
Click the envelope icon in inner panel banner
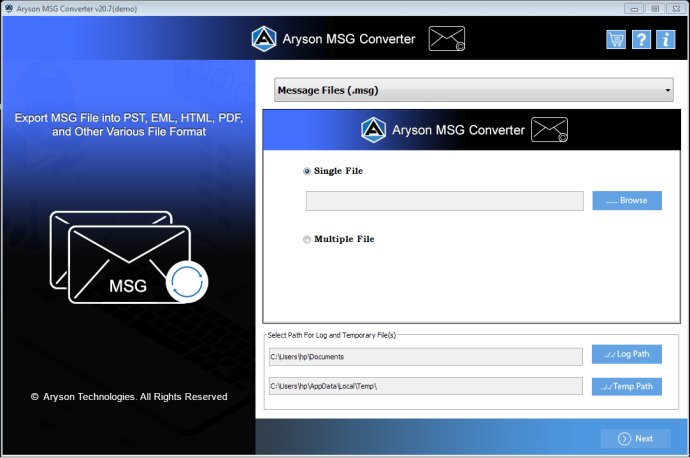pyautogui.click(x=550, y=130)
